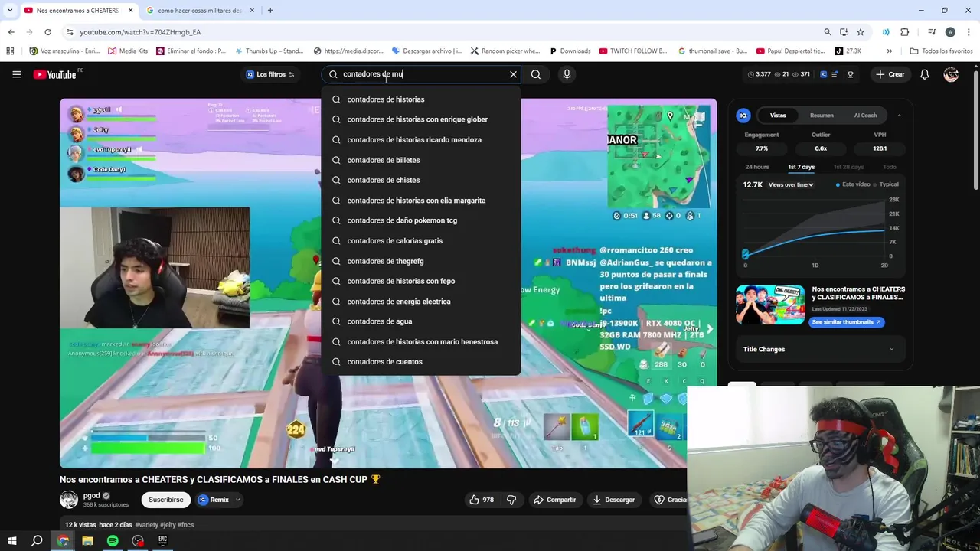Open Spotify from the taskbar
Viewport: 980px width, 551px height.
[113, 540]
